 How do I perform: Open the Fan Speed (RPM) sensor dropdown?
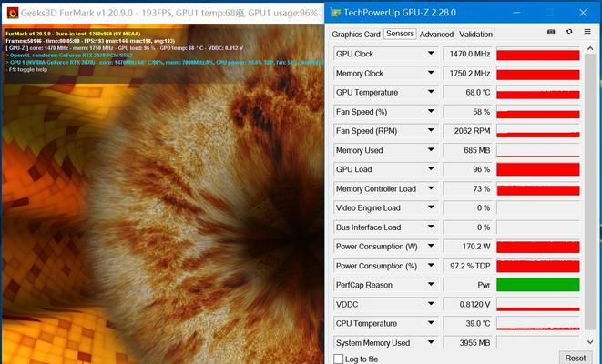click(431, 130)
